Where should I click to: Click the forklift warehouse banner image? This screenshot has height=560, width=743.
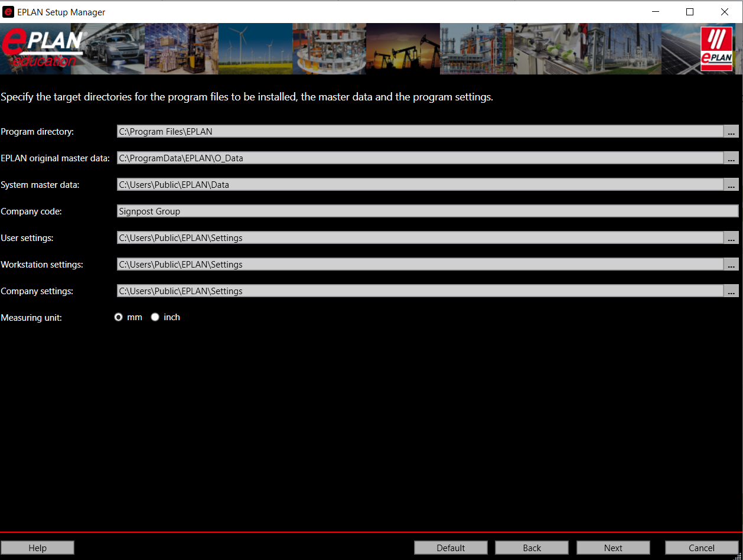click(x=181, y=49)
